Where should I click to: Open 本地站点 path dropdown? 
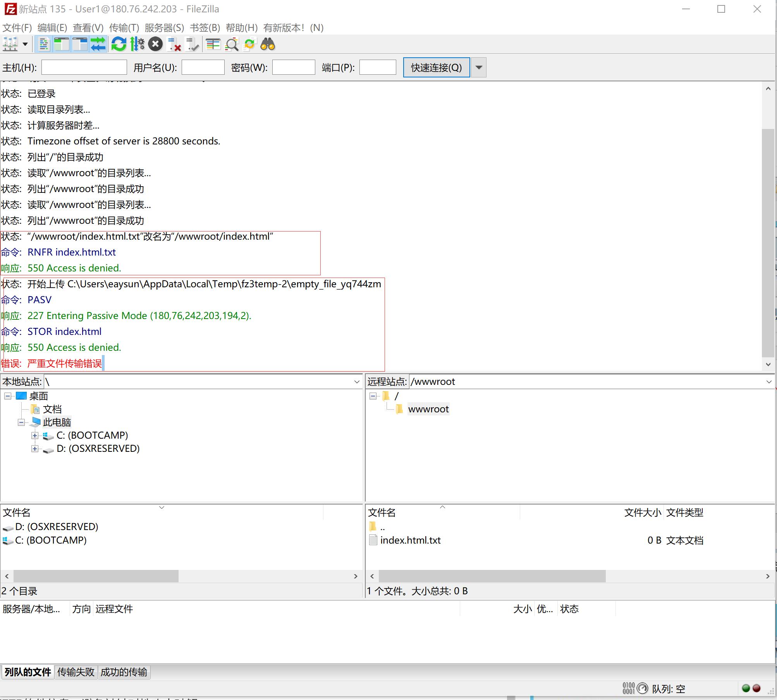[x=357, y=382]
